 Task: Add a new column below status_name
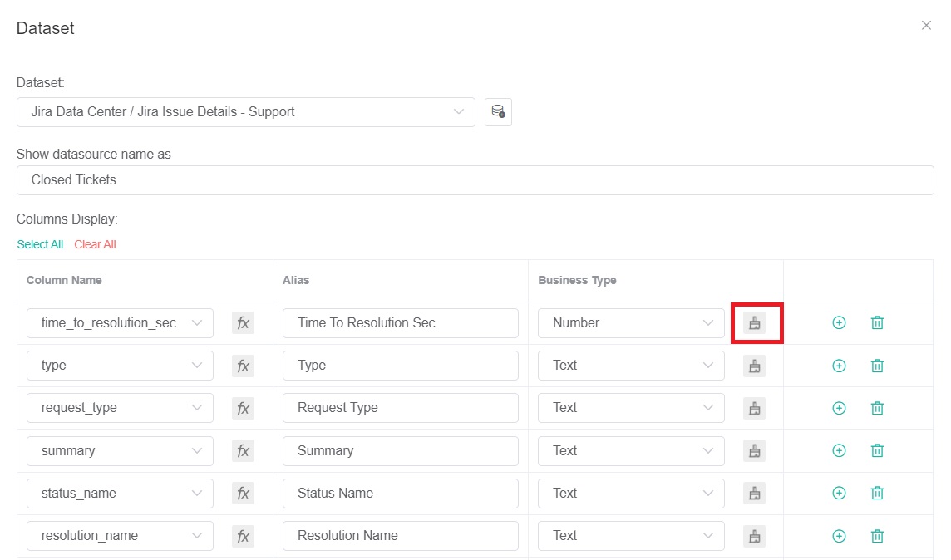(x=839, y=493)
